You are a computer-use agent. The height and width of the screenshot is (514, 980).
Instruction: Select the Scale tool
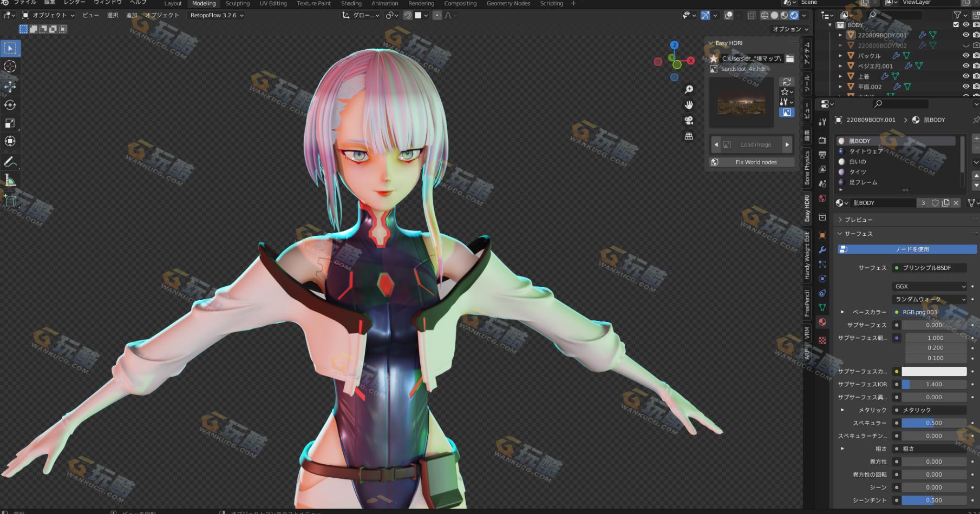[10, 123]
